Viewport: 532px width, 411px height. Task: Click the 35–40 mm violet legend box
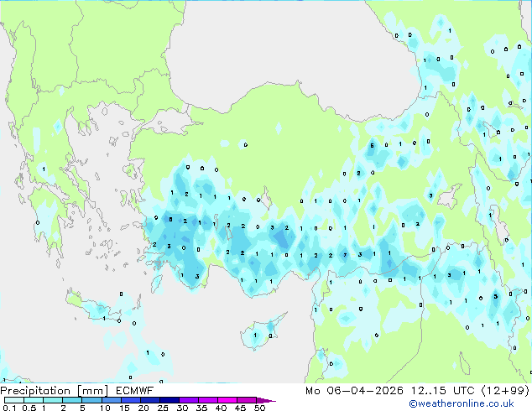207,400
